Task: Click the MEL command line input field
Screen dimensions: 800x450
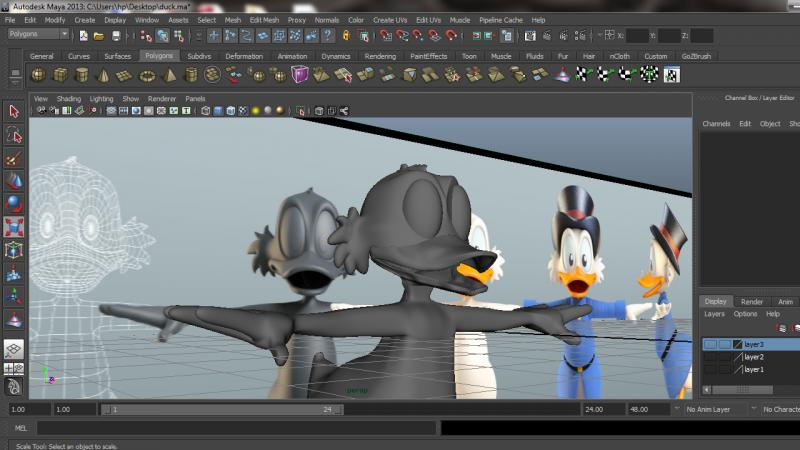Action: tap(237, 428)
